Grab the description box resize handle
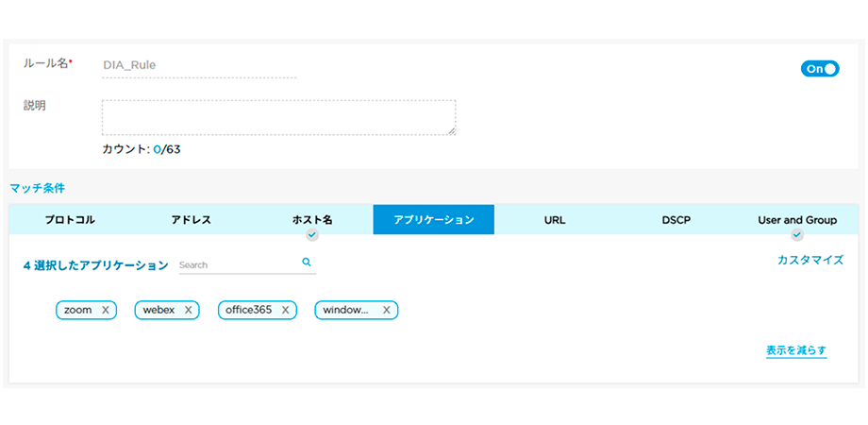Viewport: 868px width, 425px height. (x=451, y=131)
